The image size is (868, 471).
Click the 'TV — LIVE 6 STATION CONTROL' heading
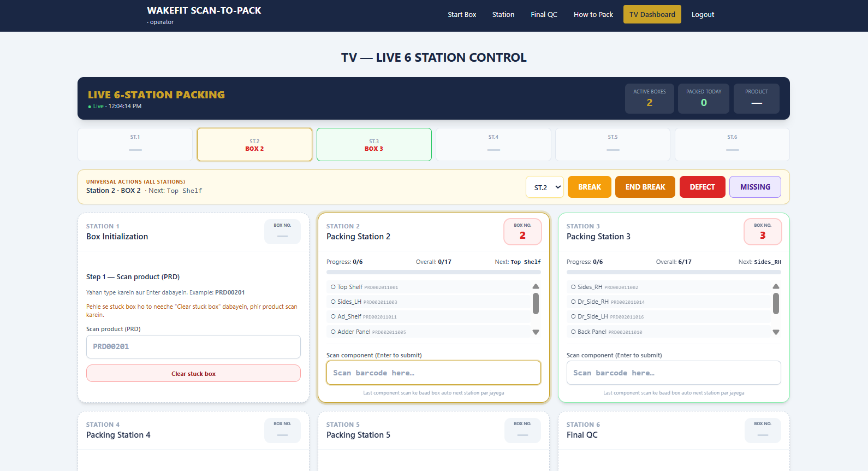point(434,57)
